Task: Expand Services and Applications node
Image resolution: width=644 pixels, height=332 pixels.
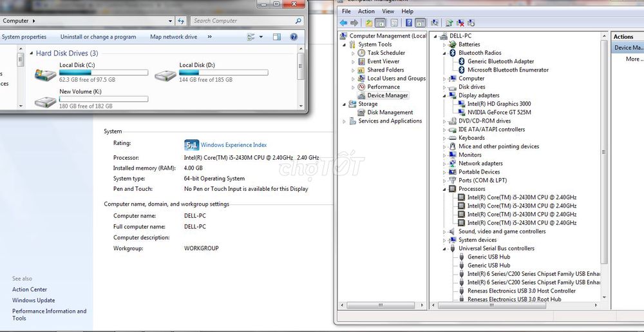Action: pos(344,121)
